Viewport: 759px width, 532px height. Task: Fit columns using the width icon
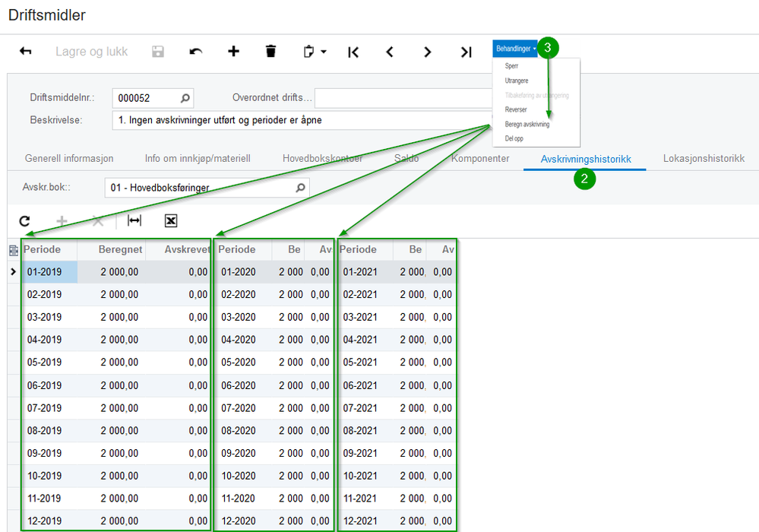pos(134,220)
